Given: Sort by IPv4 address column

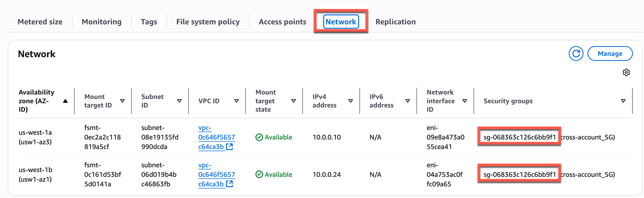Looking at the screenshot, I should (x=351, y=101).
